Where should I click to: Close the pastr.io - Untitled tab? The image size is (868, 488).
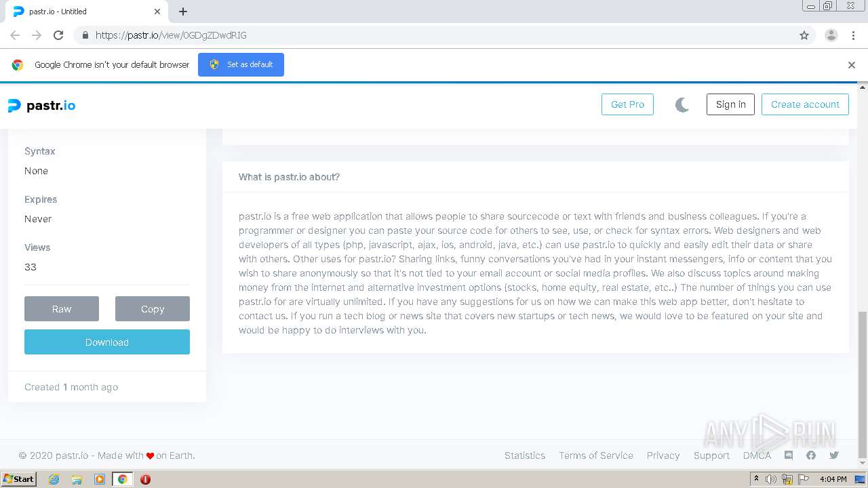[x=157, y=12]
